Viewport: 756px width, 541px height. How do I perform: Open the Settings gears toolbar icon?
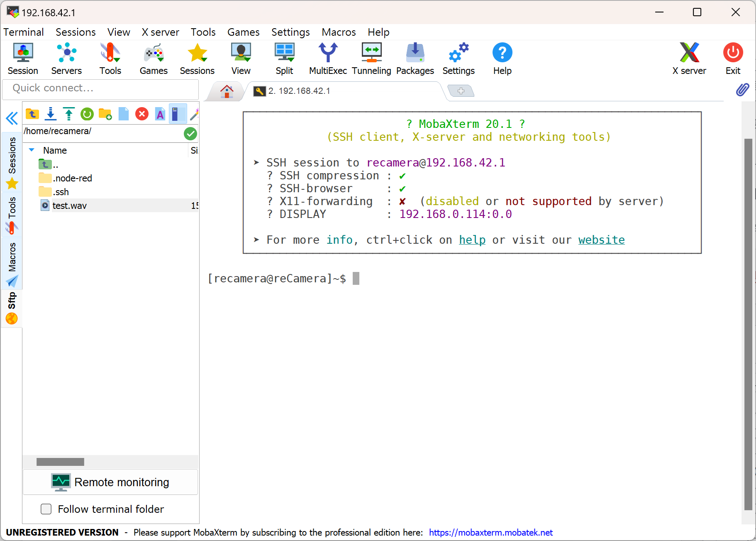point(458,59)
